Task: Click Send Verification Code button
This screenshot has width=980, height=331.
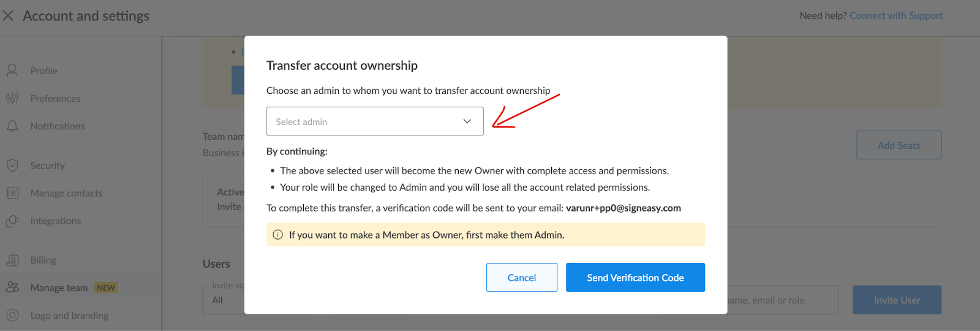Action: tap(635, 278)
